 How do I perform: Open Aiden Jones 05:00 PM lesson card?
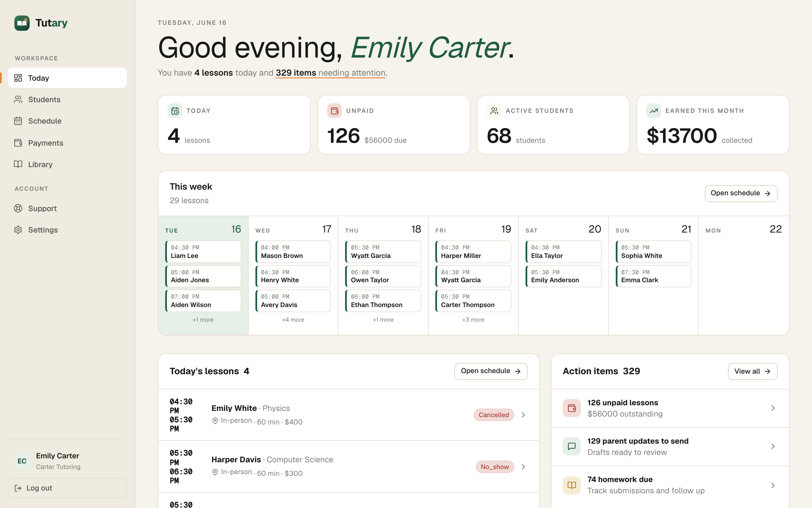(x=203, y=276)
